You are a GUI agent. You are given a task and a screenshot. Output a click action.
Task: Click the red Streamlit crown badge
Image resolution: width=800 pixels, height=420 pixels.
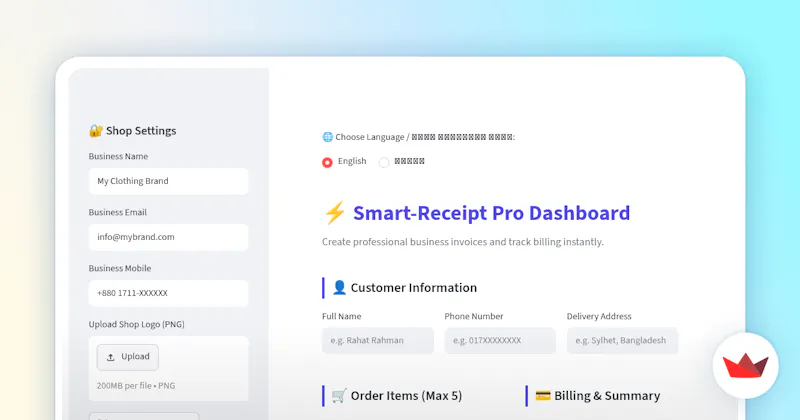coord(745,365)
